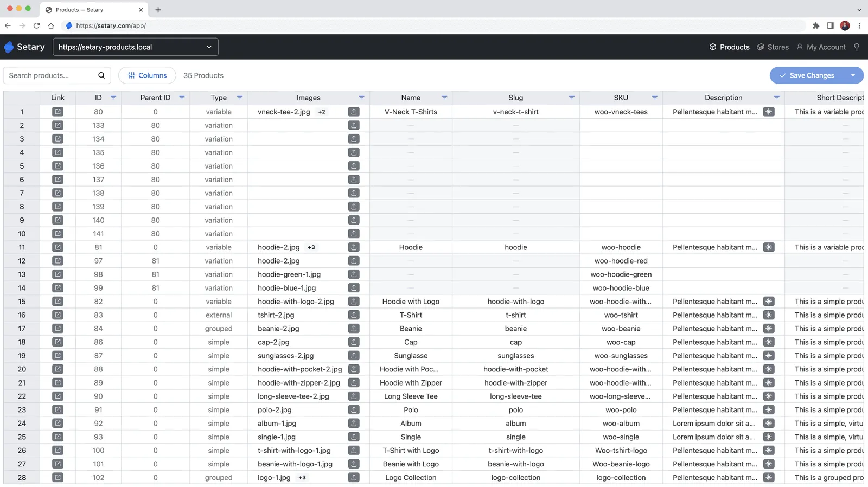Open My Account menu
Viewport: 868px width, 487px height.
click(x=821, y=47)
